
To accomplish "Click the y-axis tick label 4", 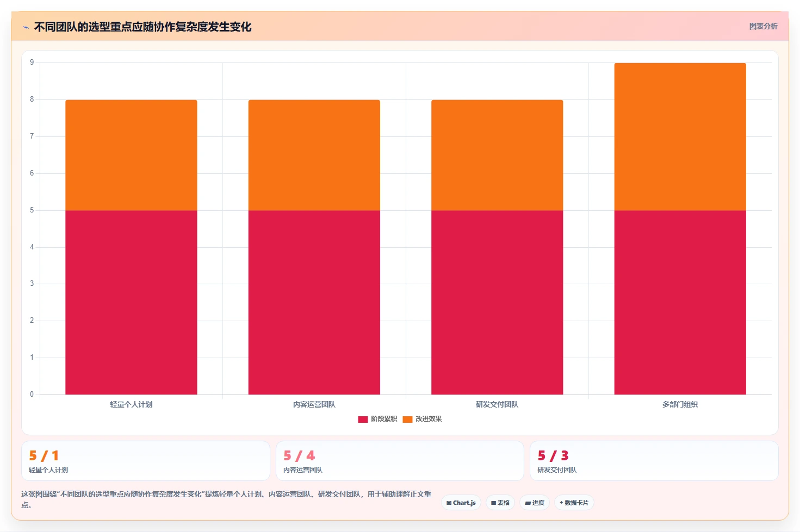I will 32,247.
